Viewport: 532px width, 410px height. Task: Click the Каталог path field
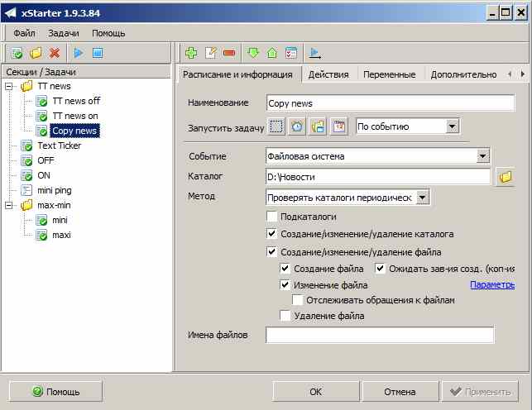point(377,177)
